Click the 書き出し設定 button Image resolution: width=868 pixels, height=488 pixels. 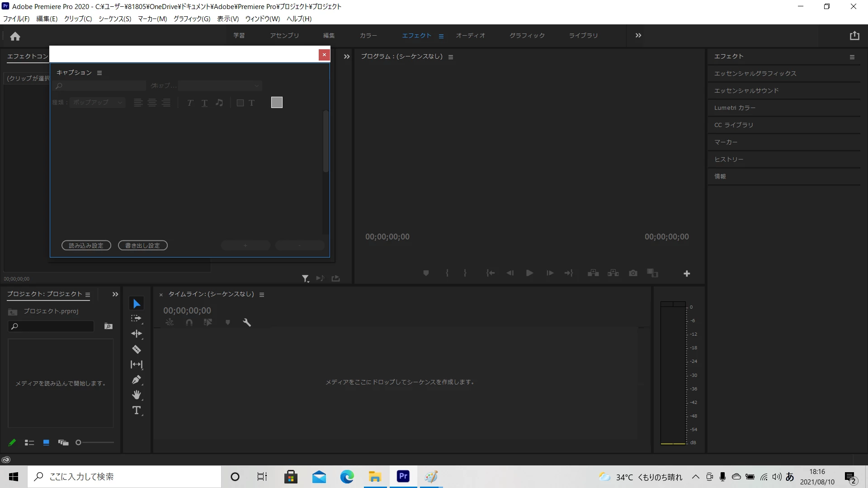click(143, 245)
